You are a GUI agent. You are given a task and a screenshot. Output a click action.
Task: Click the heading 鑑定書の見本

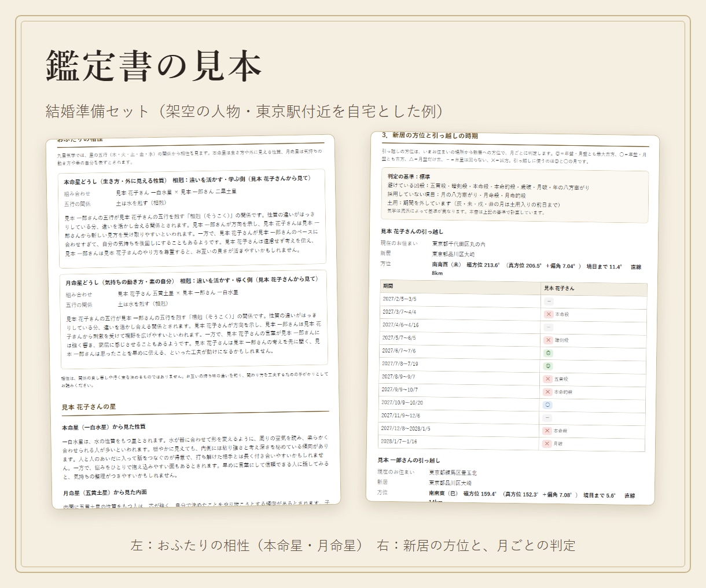pyautogui.click(x=154, y=65)
